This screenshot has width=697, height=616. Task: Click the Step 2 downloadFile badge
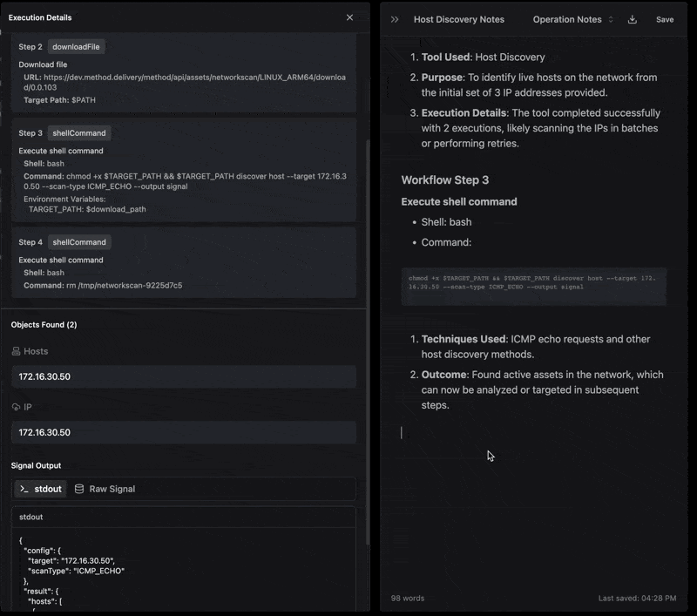[x=77, y=46]
